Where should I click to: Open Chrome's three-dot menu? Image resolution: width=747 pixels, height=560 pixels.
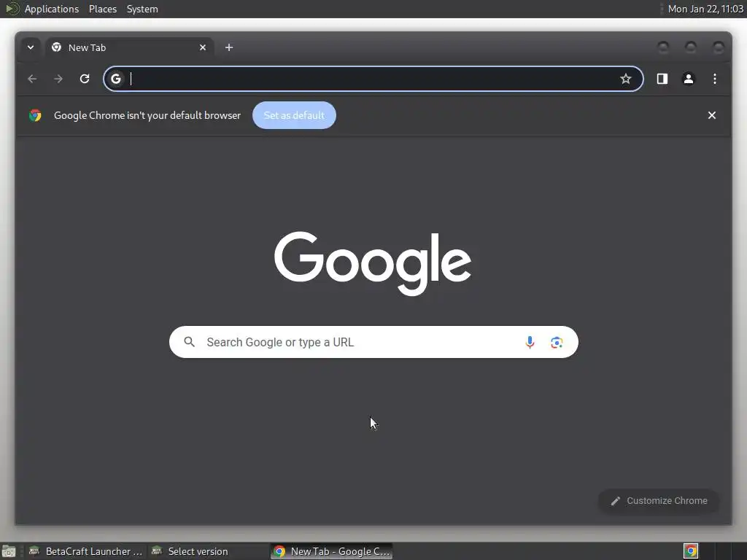tap(715, 79)
